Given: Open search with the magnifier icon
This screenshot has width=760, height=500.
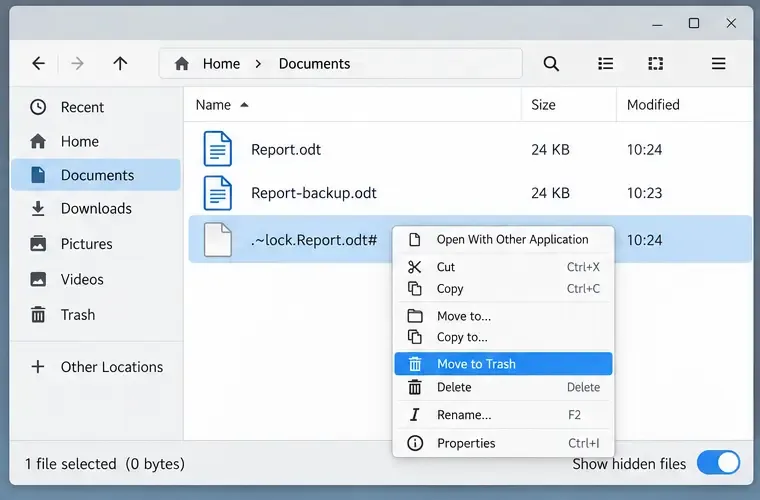Looking at the screenshot, I should [x=551, y=63].
